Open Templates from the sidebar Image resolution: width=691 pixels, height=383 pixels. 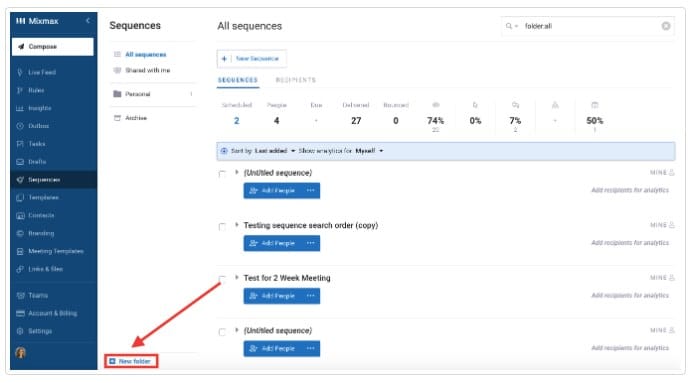[43, 197]
